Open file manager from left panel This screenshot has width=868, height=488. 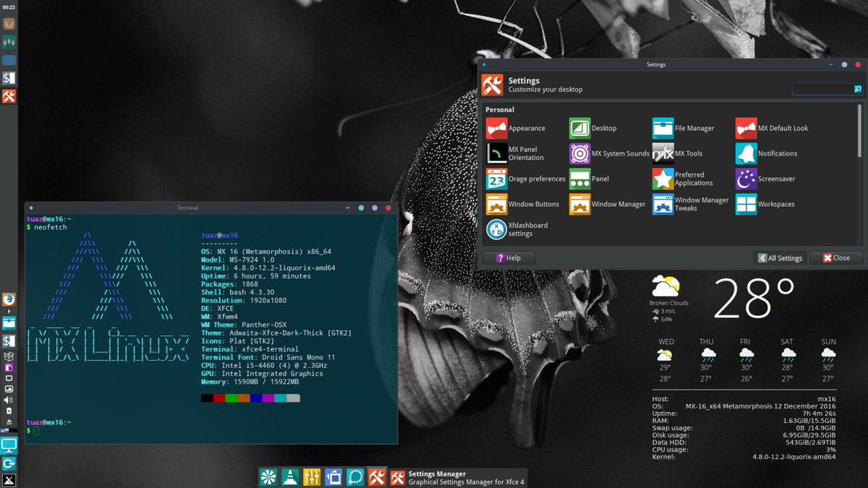[x=9, y=323]
